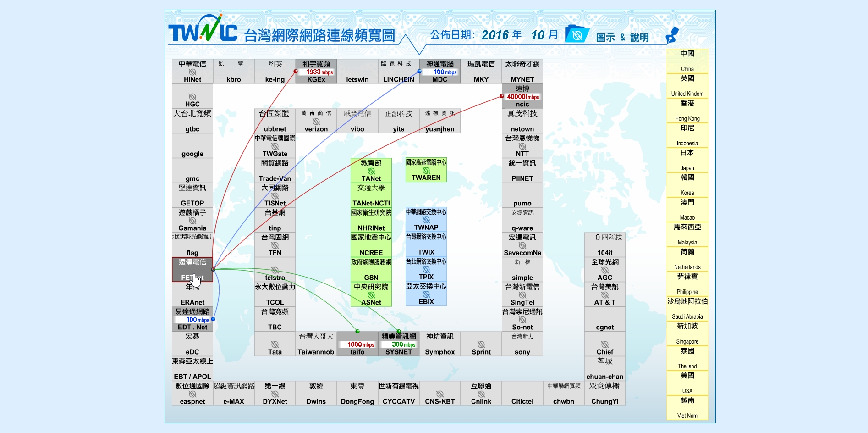868x433 pixels.
Task: Click the verizon cell's circle icon
Action: (316, 122)
